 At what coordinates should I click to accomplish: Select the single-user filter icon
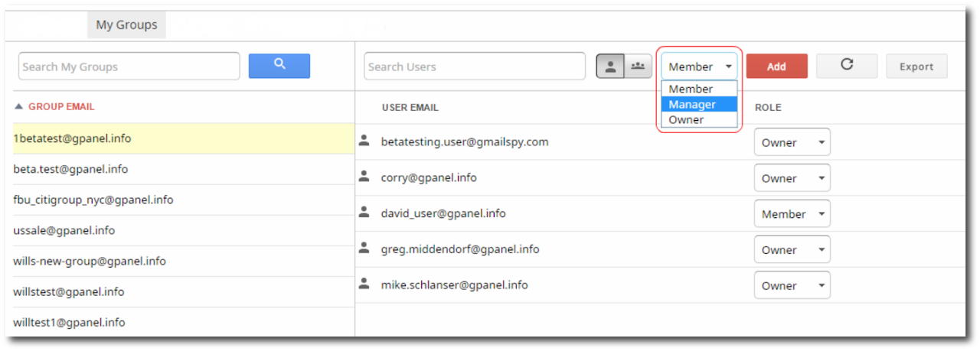pos(610,67)
